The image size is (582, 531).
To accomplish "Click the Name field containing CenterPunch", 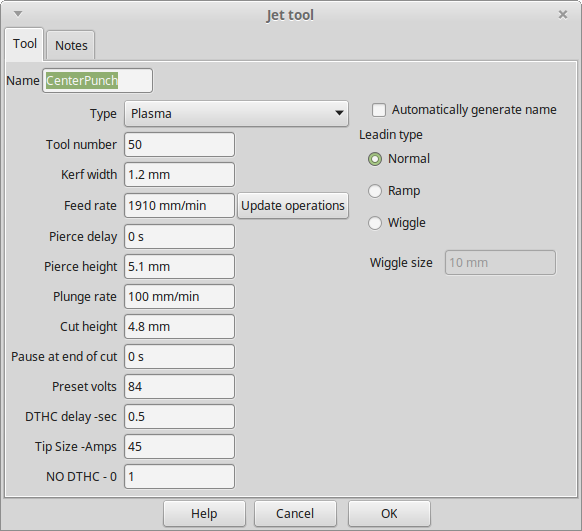I will coord(98,81).
